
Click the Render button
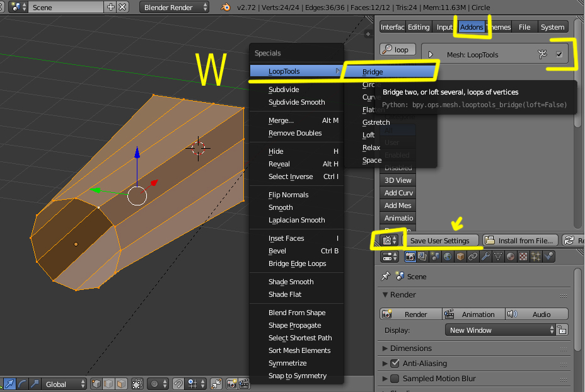coord(411,314)
